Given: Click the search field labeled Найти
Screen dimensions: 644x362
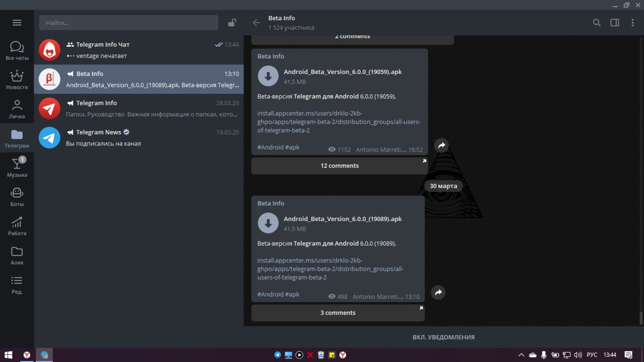Looking at the screenshot, I should point(129,23).
